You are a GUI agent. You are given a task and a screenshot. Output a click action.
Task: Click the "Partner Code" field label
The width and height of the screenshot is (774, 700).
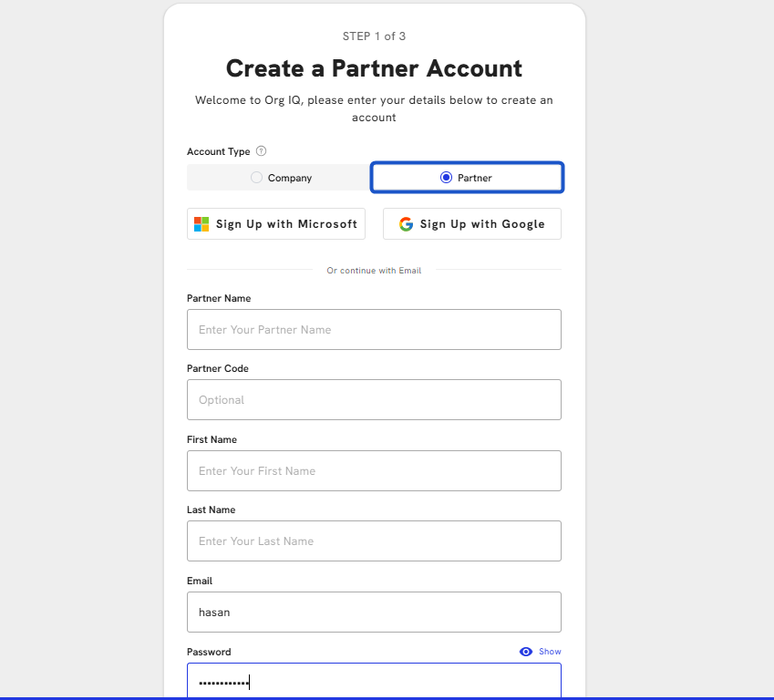[218, 369]
